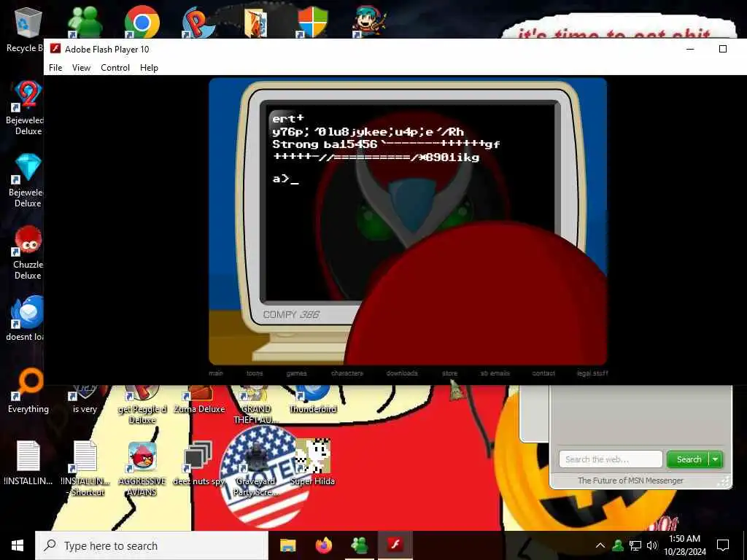Click the 'legal stuff' navigation link
Image resolution: width=747 pixels, height=560 pixels.
click(592, 373)
